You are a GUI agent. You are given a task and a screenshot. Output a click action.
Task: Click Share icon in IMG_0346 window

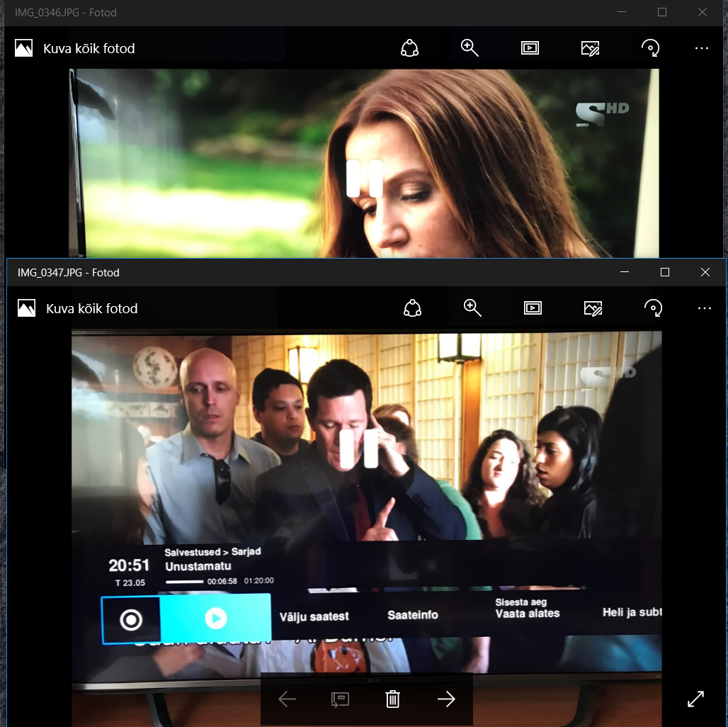point(409,48)
